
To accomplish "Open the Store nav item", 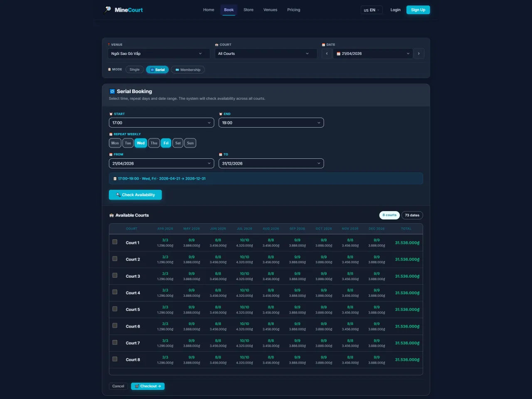I will click(249, 10).
